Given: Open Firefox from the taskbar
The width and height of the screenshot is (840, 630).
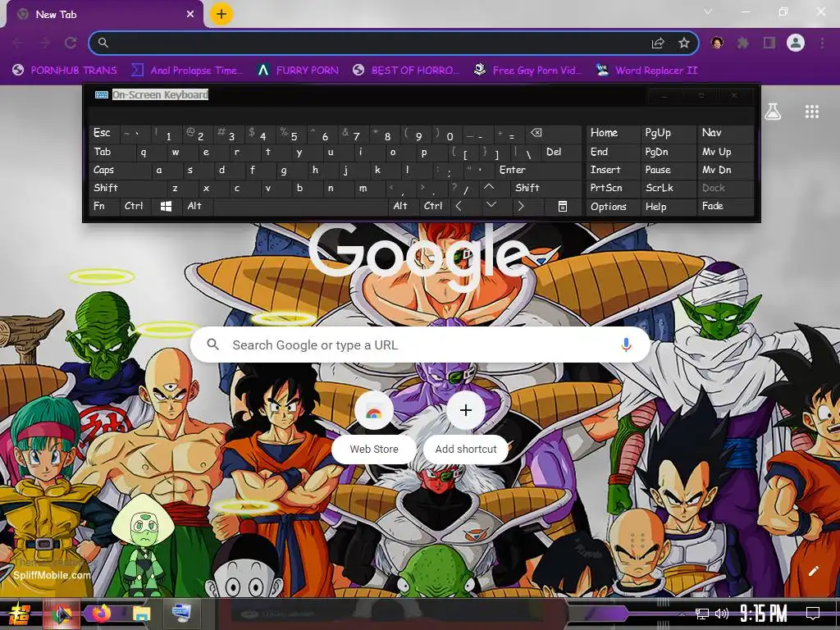Looking at the screenshot, I should 101,614.
